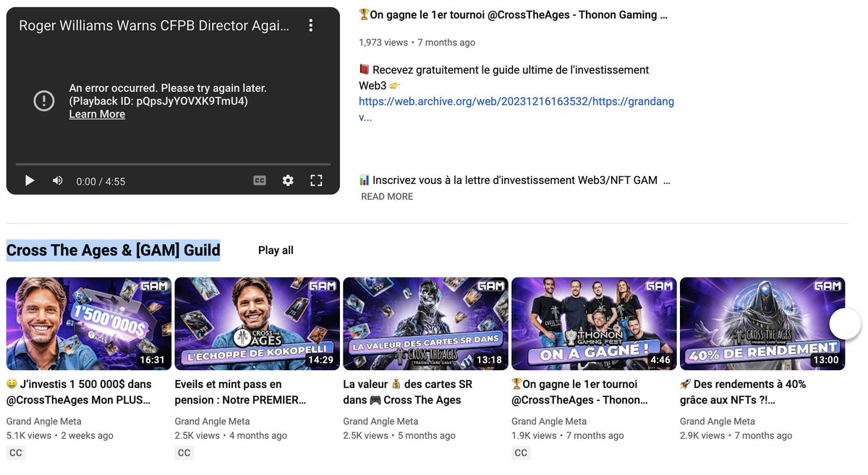The width and height of the screenshot is (868, 475).
Task: Open the '40% de rendement' thumbnail
Action: 762,324
